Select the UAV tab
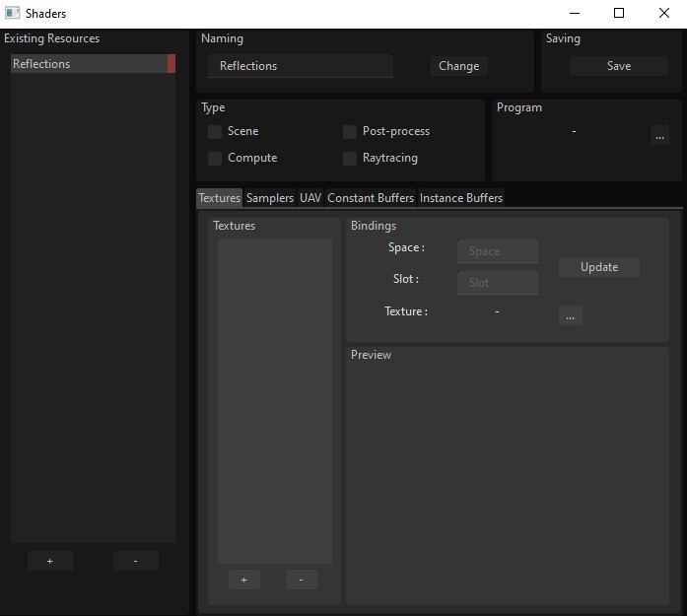The height and width of the screenshot is (616, 687). 310,198
